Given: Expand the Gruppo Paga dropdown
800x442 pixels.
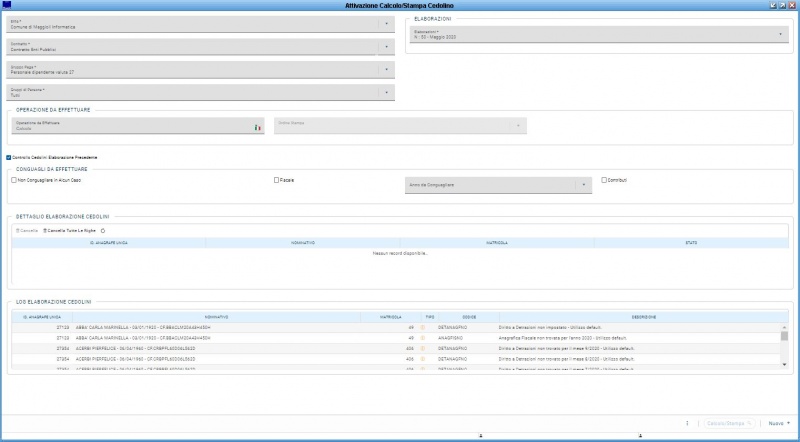Looking at the screenshot, I should point(386,69).
